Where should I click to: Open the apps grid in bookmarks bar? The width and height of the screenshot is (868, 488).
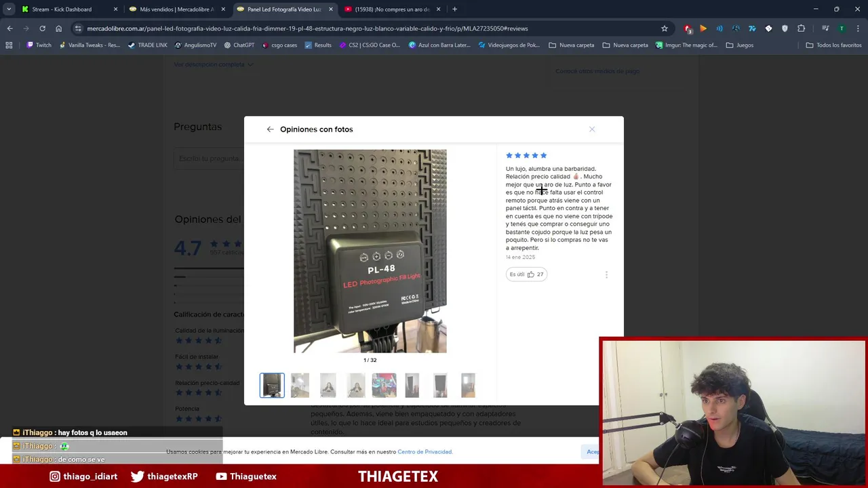pos(9,45)
